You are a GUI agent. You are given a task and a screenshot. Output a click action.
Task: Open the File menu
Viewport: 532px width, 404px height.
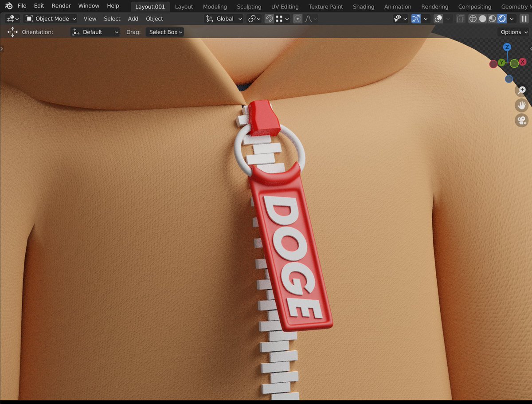[22, 6]
